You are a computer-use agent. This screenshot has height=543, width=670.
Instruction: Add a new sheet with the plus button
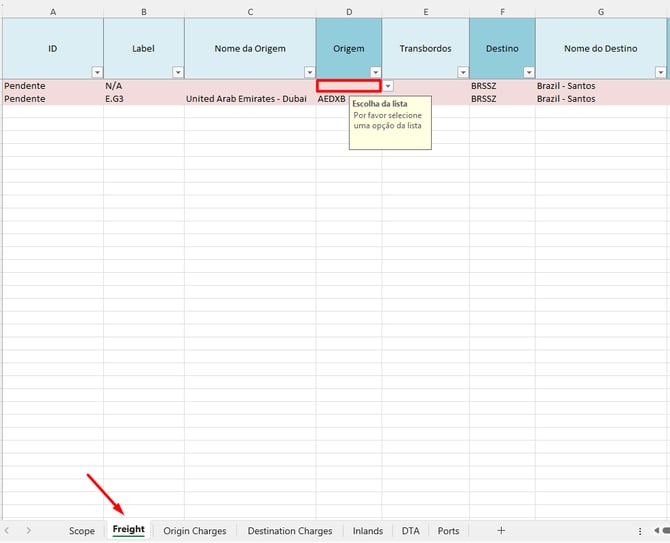501,530
